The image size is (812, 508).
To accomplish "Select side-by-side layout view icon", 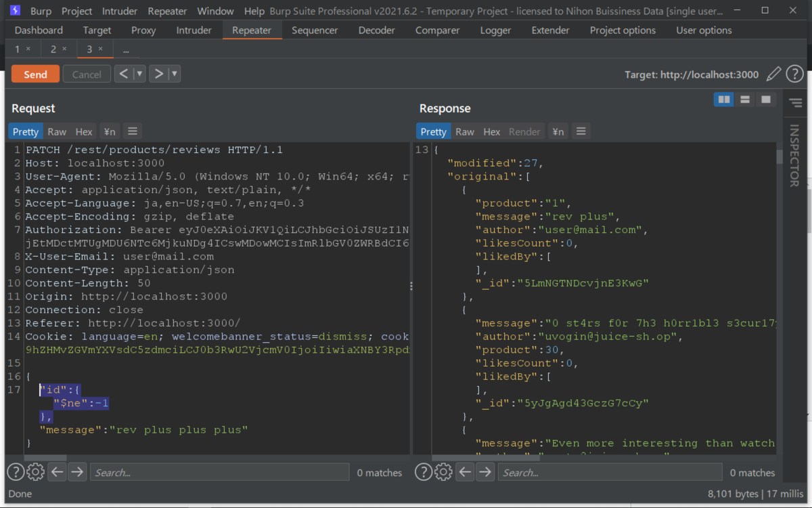I will point(724,100).
